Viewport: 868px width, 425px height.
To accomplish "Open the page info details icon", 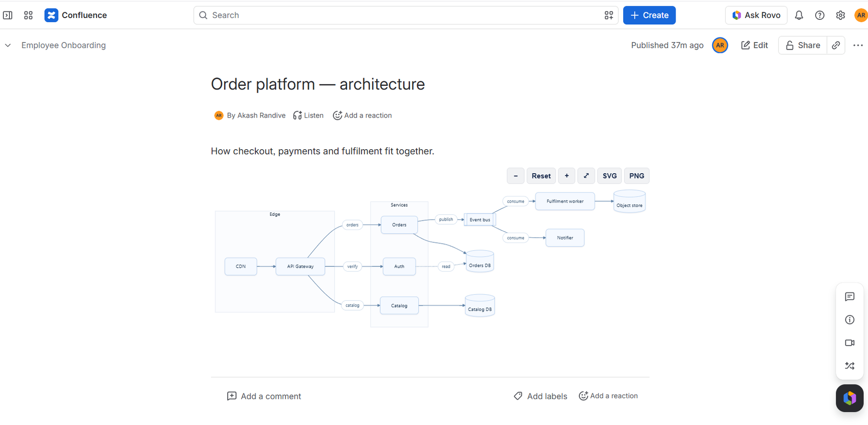I will pyautogui.click(x=850, y=320).
